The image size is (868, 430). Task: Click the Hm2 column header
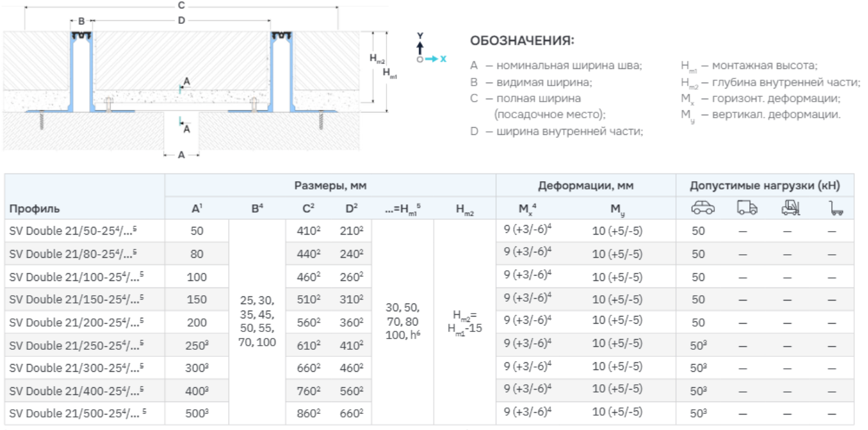pos(465,208)
